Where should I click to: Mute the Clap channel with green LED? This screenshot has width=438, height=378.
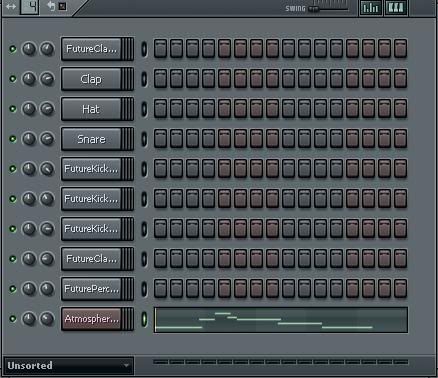[13, 79]
